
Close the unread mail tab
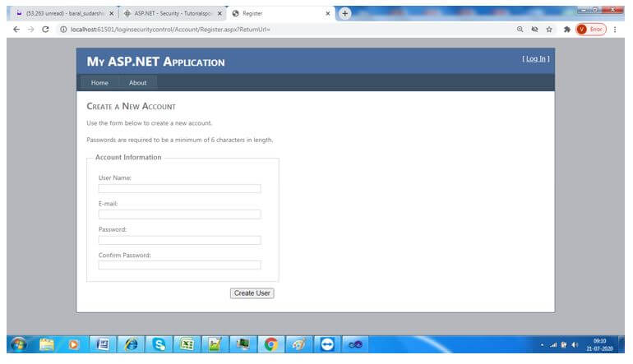(112, 13)
